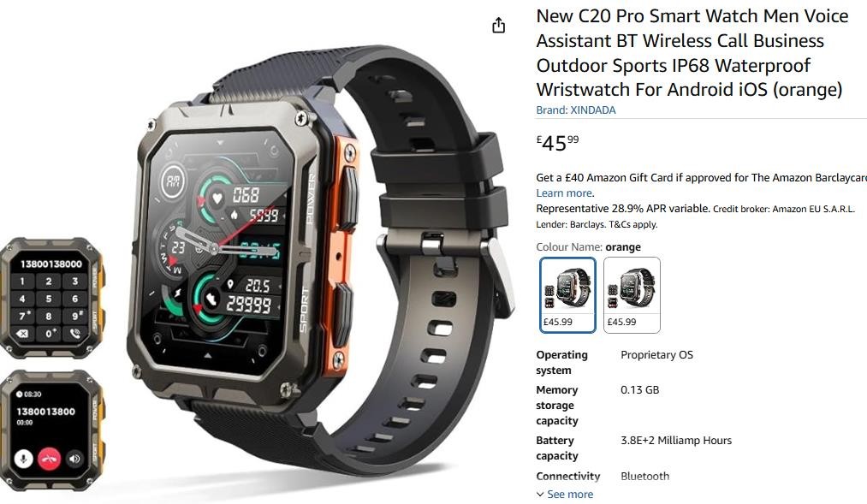The width and height of the screenshot is (867, 504).
Task: Select the orange colour swatch option
Action: [567, 294]
